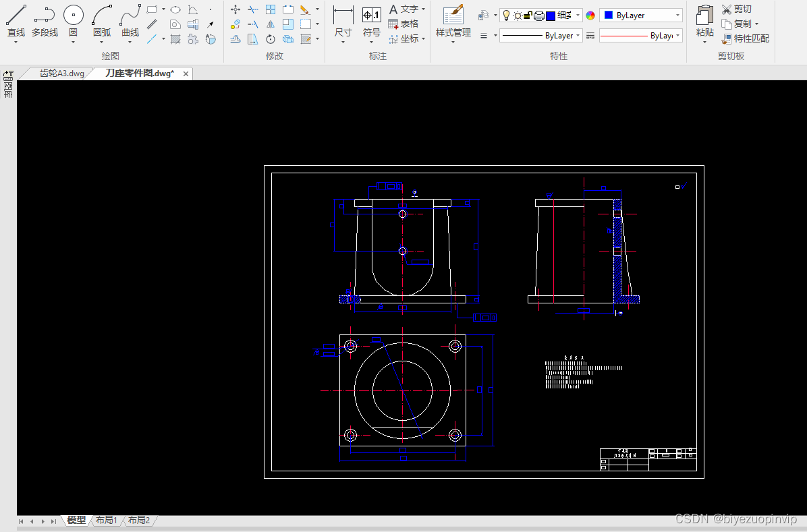Viewport: 807px width, 532px height.
Task: Open the color wheel picker icon
Action: pos(590,16)
